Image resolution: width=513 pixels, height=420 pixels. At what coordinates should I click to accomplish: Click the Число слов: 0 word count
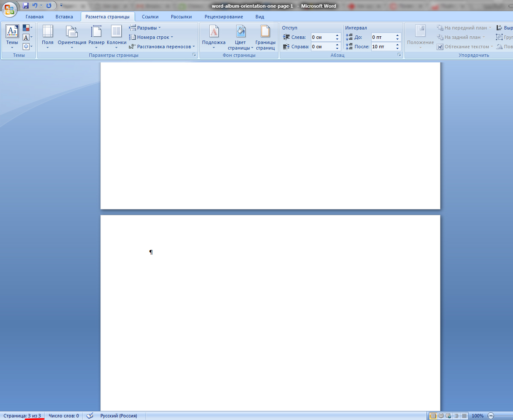pyautogui.click(x=64, y=416)
